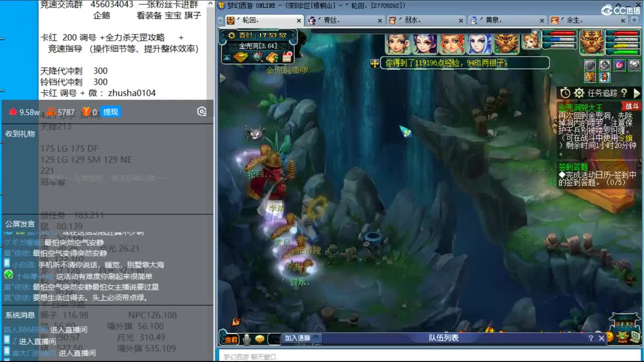This screenshot has height=362, width=644.
Task: Open the stream overlay settings hexagon icon
Action: tap(202, 112)
